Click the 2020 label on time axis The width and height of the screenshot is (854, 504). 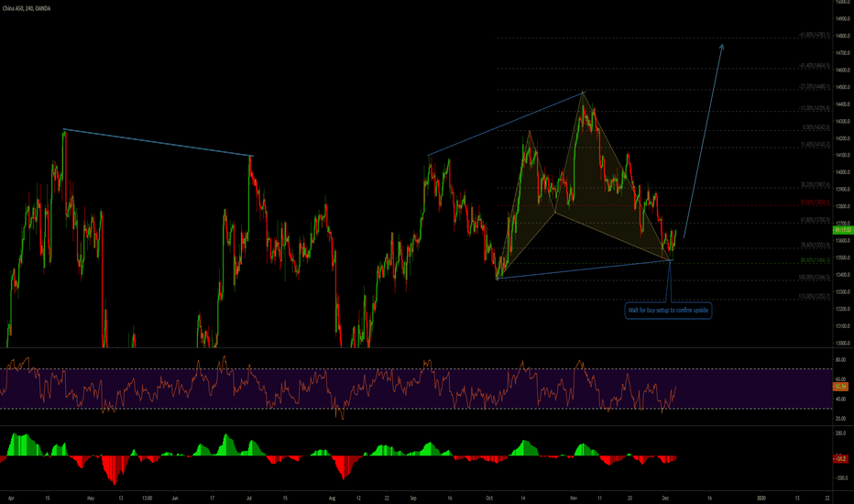click(x=761, y=498)
